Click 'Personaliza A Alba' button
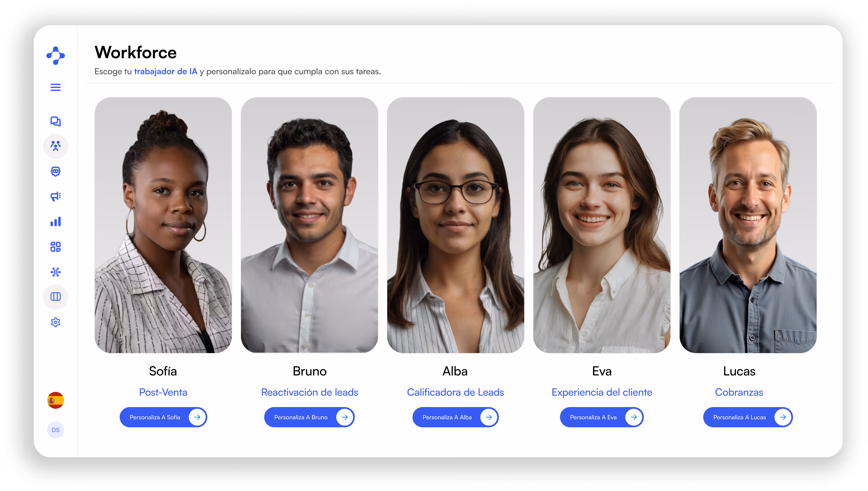Viewport: 868px width, 491px height. (x=455, y=417)
